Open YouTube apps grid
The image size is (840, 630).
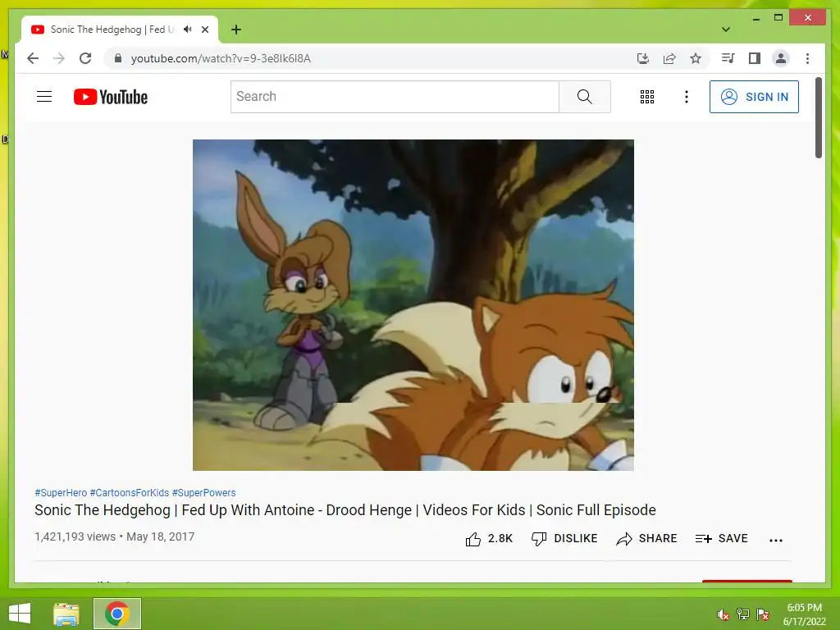[647, 97]
